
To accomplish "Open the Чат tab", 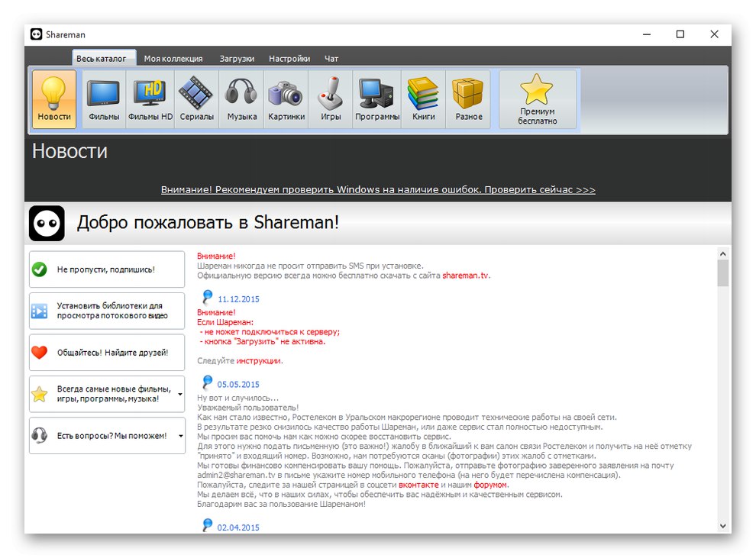I will pos(331,58).
